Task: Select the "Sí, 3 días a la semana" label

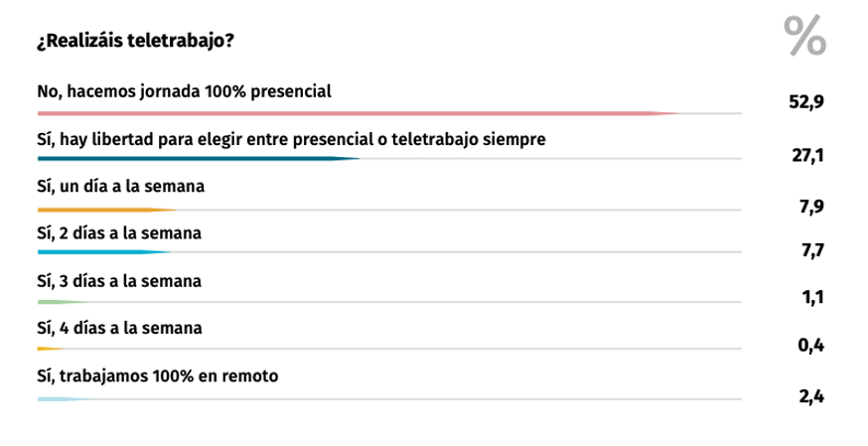Action: pos(119,281)
